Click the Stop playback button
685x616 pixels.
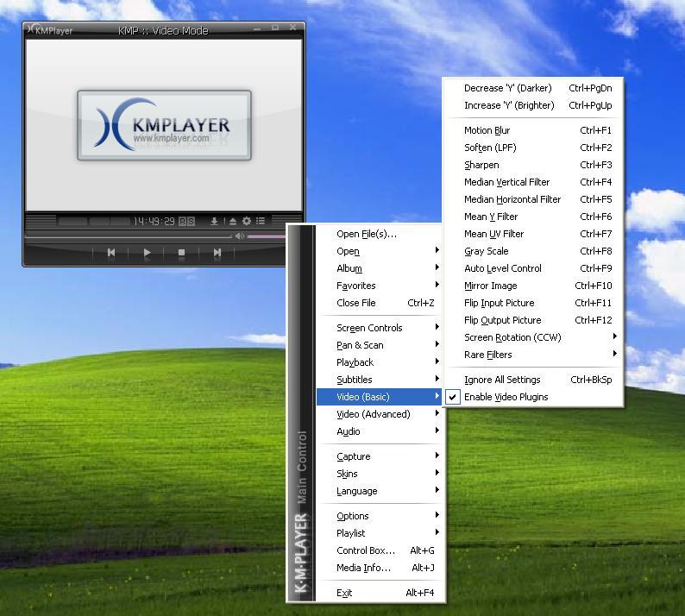click(x=181, y=253)
